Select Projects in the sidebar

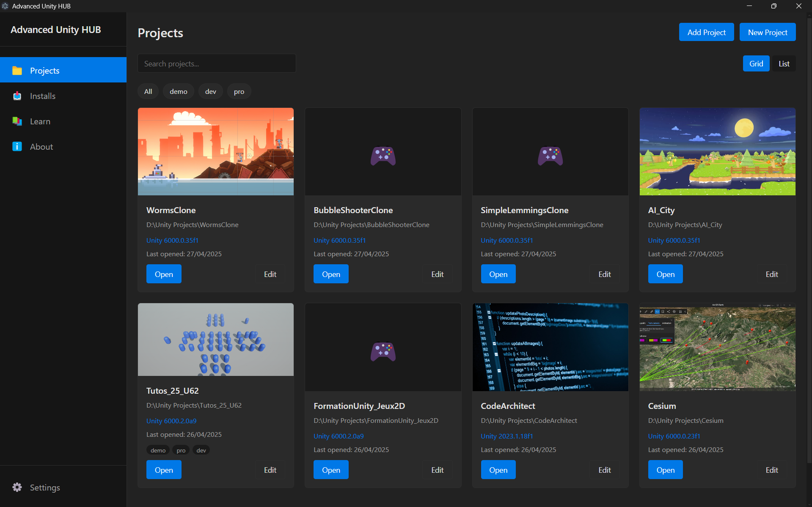point(63,70)
